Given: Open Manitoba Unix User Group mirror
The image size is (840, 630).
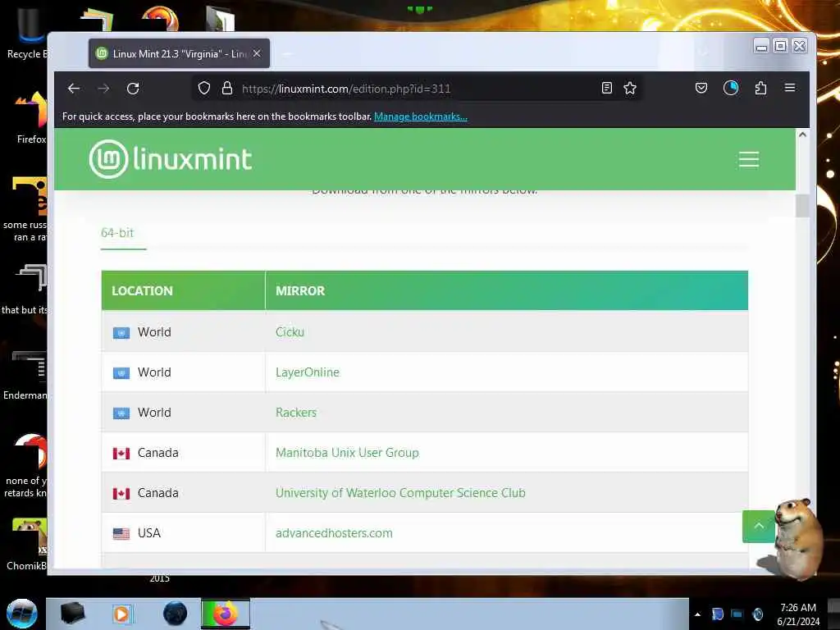Looking at the screenshot, I should (347, 453).
